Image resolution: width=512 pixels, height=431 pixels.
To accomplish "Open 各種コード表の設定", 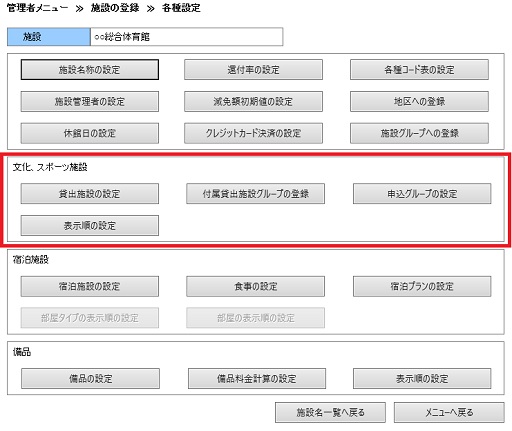I will tap(419, 70).
